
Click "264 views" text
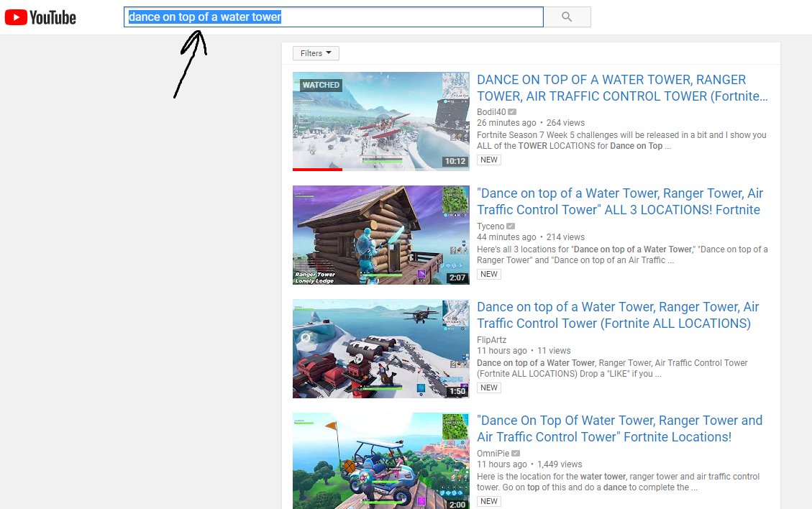click(565, 123)
